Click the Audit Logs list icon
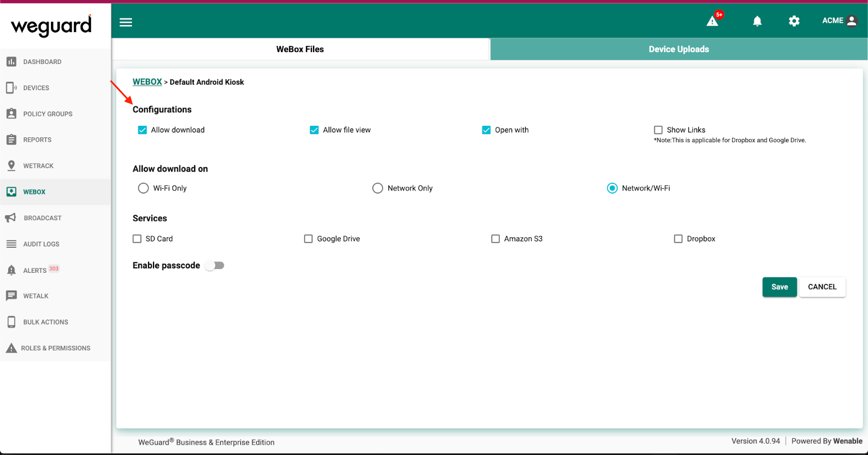This screenshot has width=868, height=455. 11,244
